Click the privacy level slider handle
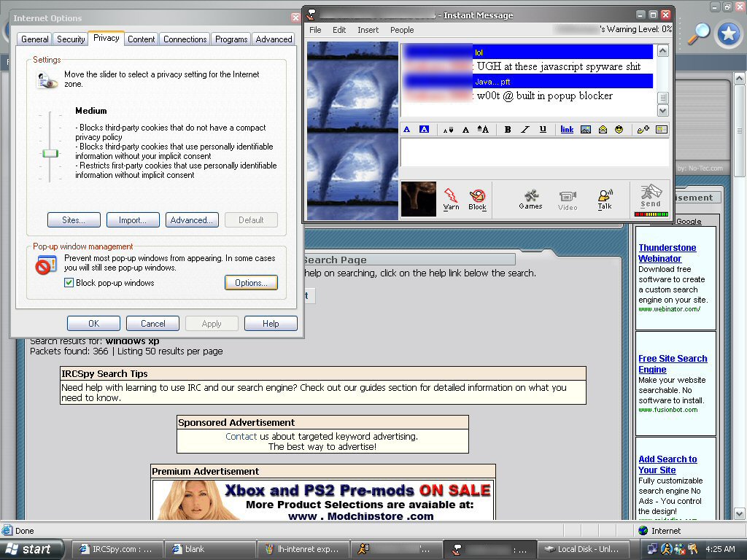The height and width of the screenshot is (560, 747). point(50,153)
